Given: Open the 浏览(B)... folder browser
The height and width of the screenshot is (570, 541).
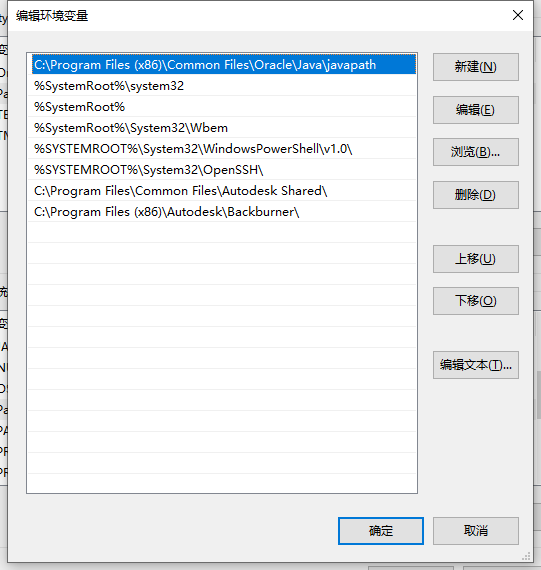Looking at the screenshot, I should point(476,152).
